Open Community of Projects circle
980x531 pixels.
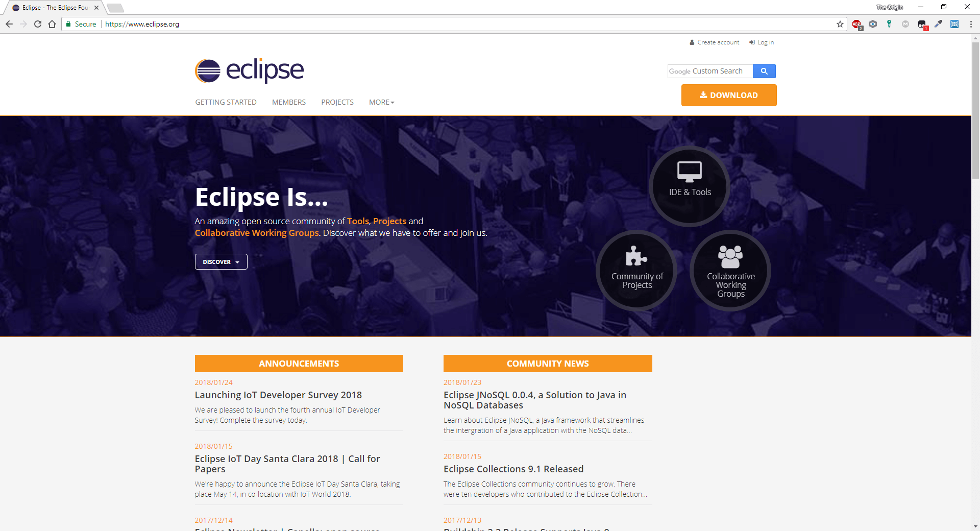point(636,271)
